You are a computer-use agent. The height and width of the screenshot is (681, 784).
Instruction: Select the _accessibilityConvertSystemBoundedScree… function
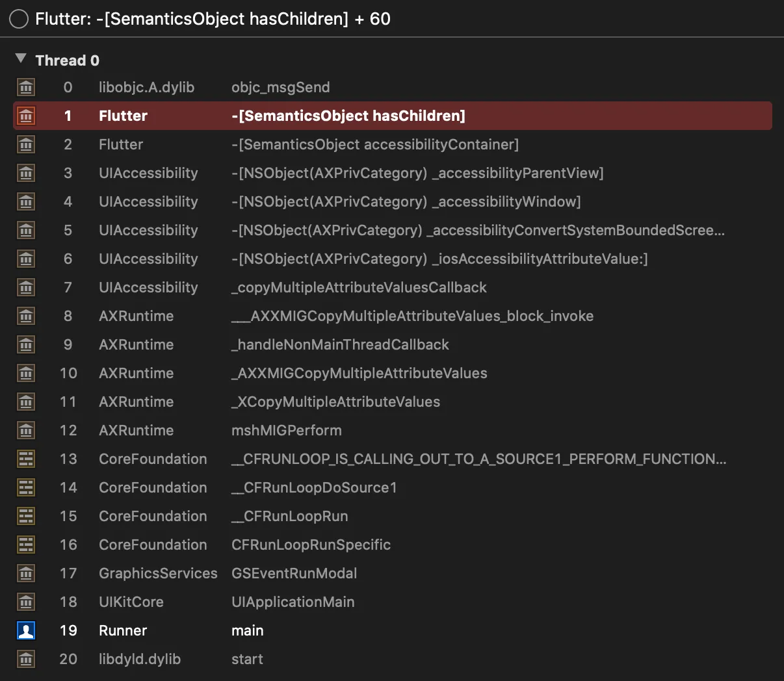[x=478, y=231]
